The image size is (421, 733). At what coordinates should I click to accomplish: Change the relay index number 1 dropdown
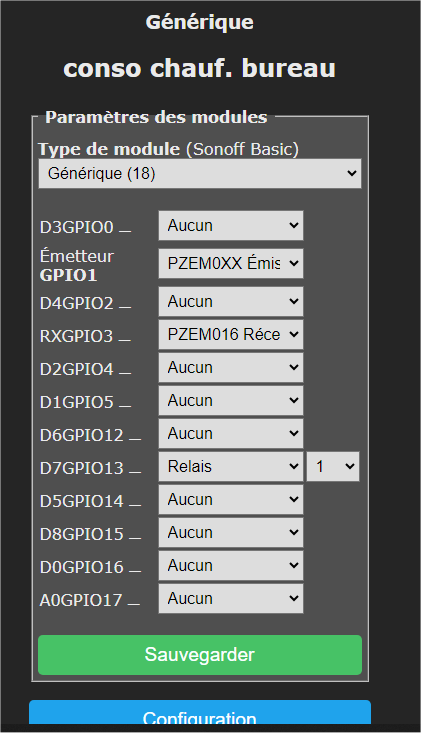pos(333,467)
